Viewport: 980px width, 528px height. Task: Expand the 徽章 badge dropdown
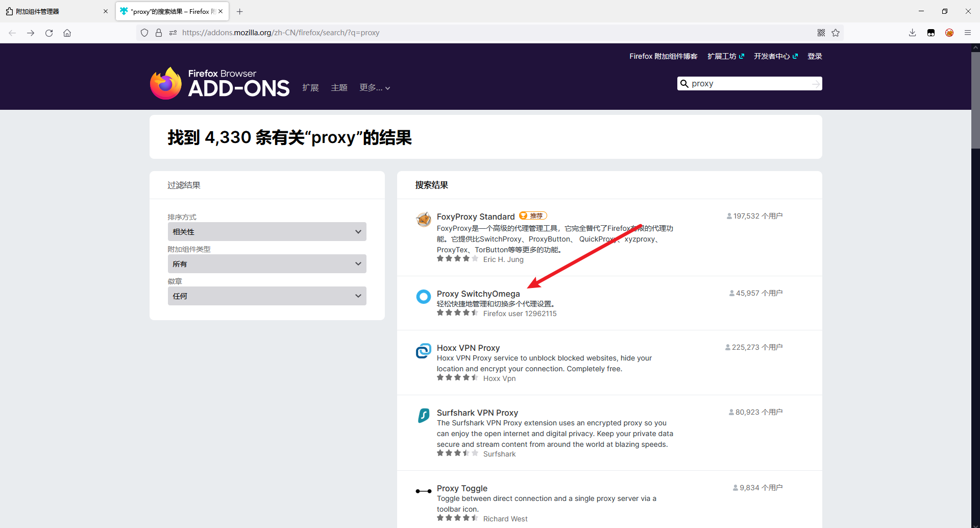(x=267, y=296)
